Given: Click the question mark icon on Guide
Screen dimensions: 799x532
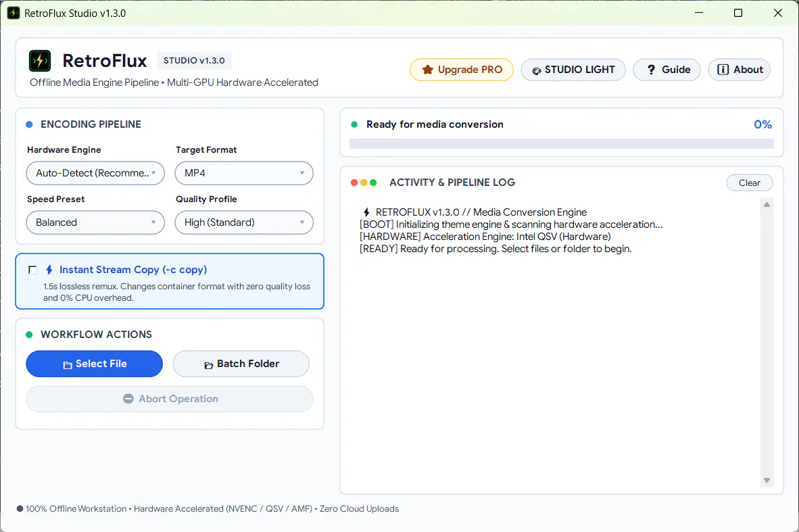Looking at the screenshot, I should [x=651, y=70].
